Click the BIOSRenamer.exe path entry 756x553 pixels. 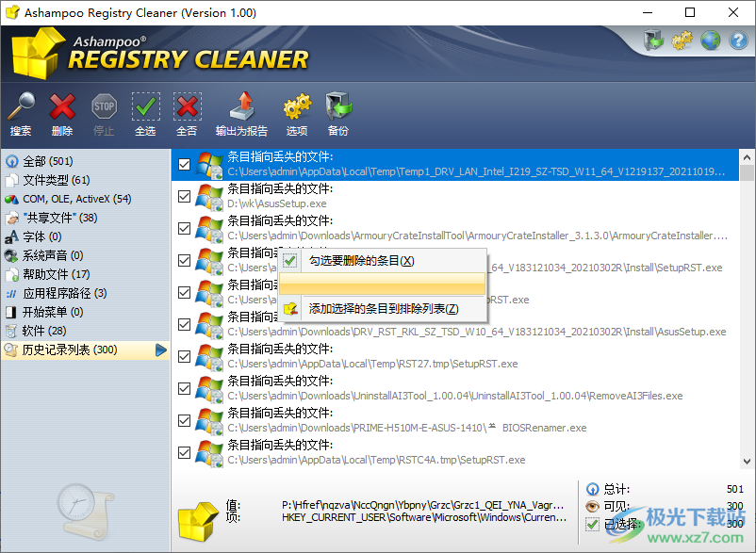point(407,428)
